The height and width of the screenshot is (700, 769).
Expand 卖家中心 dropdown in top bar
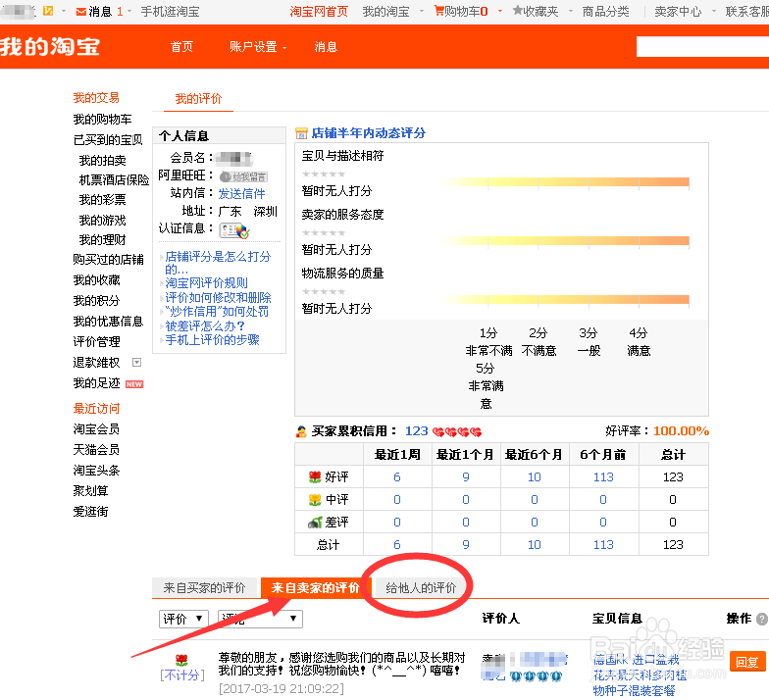point(714,11)
